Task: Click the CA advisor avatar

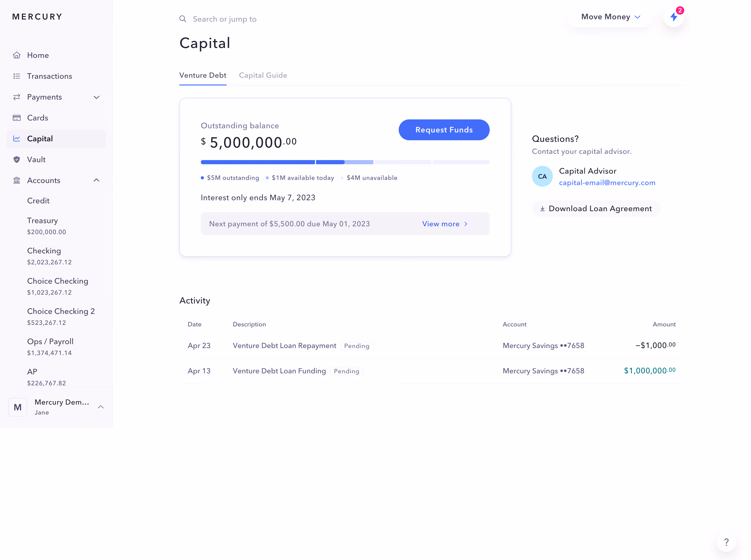Action: (x=542, y=176)
